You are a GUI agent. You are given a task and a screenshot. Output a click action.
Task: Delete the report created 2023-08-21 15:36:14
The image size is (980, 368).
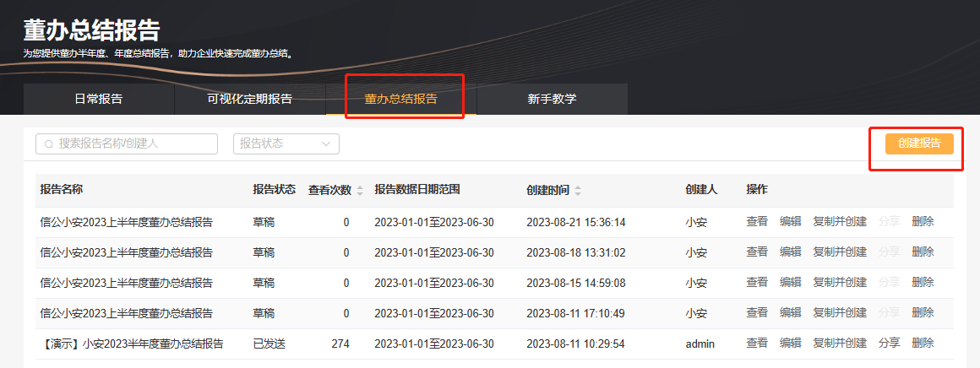923,222
